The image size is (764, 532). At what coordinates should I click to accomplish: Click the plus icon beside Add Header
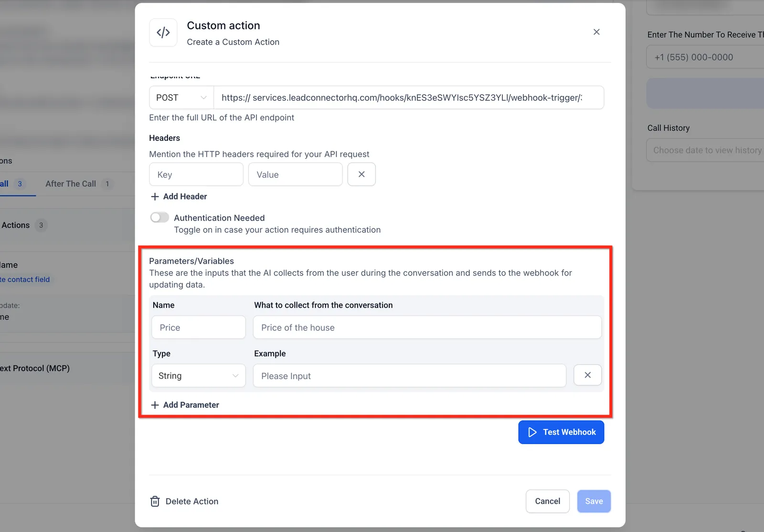[x=155, y=196]
